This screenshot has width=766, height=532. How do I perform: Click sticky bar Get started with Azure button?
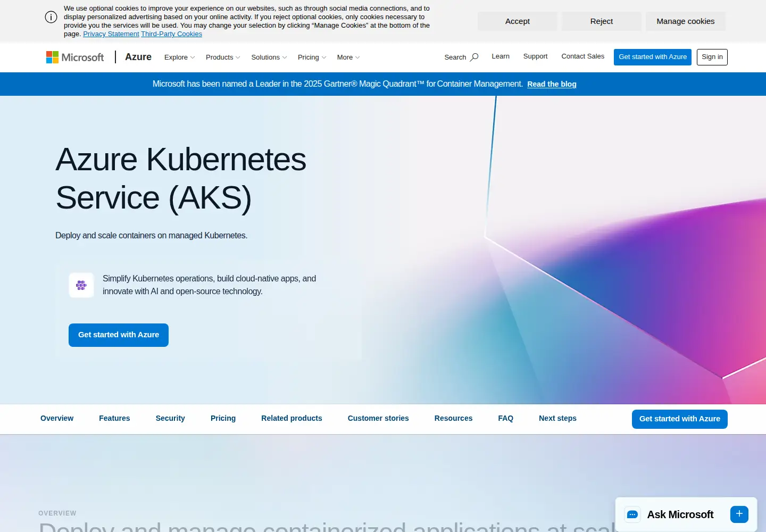tap(680, 419)
